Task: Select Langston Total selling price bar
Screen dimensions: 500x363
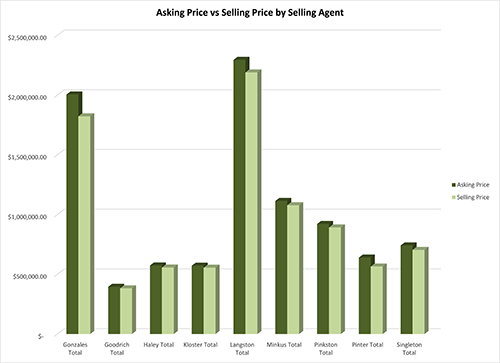Action: click(252, 203)
